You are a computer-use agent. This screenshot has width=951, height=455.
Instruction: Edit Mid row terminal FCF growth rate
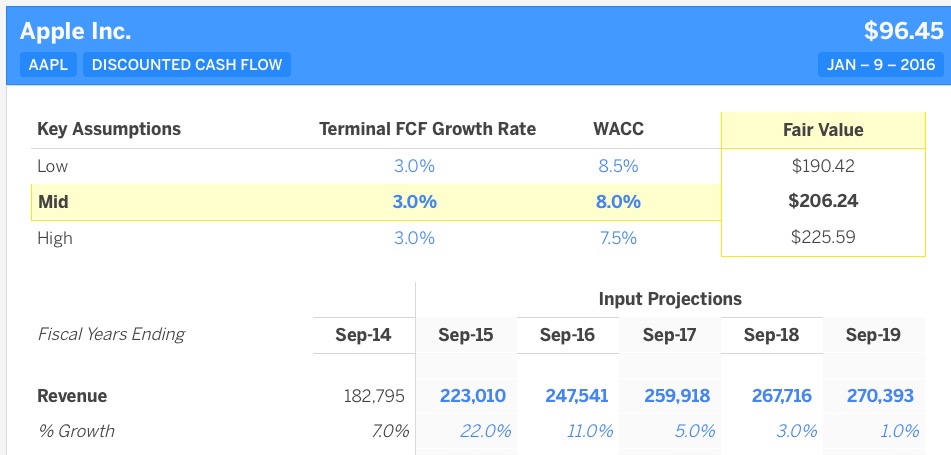tap(414, 201)
